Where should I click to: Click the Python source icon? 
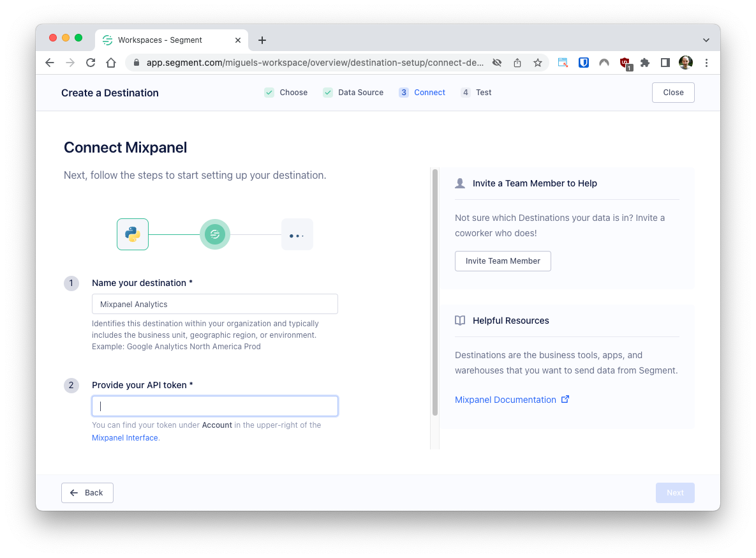click(x=133, y=234)
